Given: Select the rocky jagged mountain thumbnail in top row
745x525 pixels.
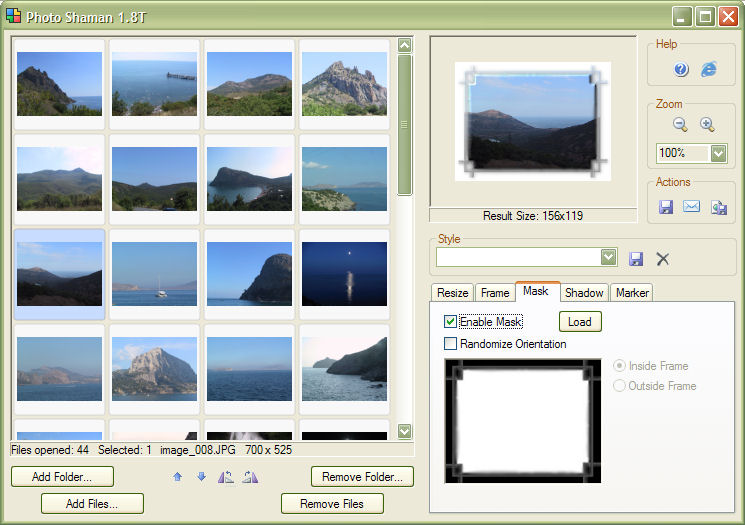Looking at the screenshot, I should (x=344, y=84).
